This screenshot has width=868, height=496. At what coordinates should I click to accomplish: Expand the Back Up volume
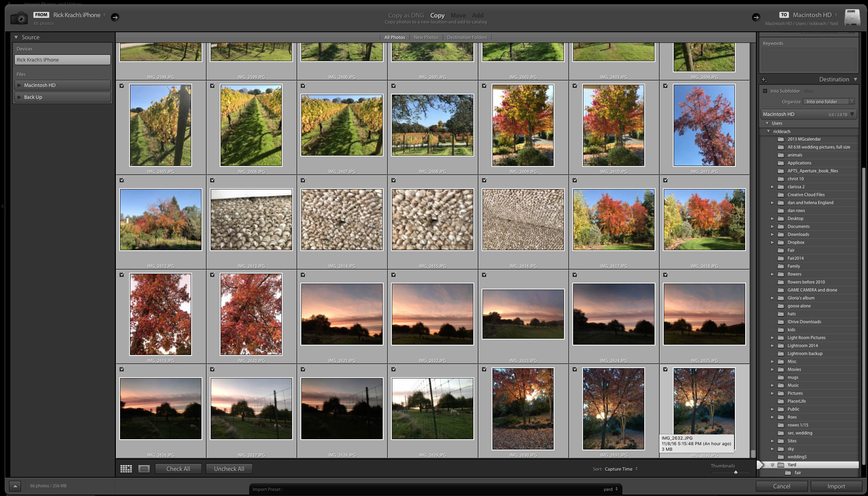pyautogui.click(x=19, y=97)
